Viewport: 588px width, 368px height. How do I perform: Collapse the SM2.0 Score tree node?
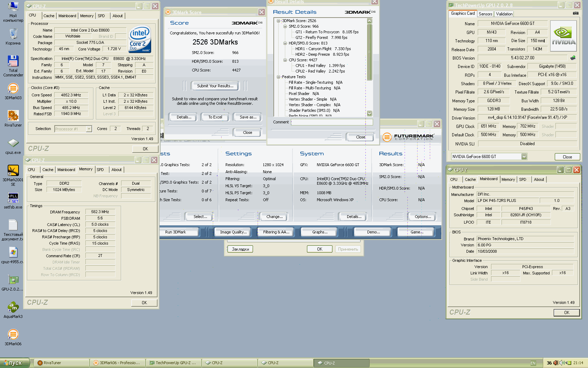click(285, 26)
